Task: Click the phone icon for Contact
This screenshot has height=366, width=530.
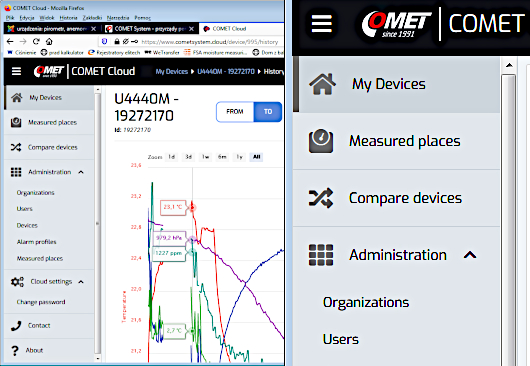Action: coord(16,325)
